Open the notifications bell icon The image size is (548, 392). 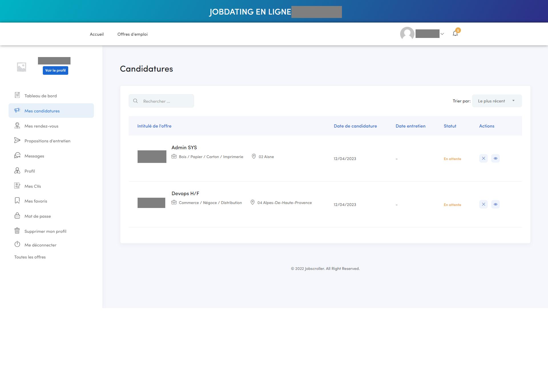455,34
